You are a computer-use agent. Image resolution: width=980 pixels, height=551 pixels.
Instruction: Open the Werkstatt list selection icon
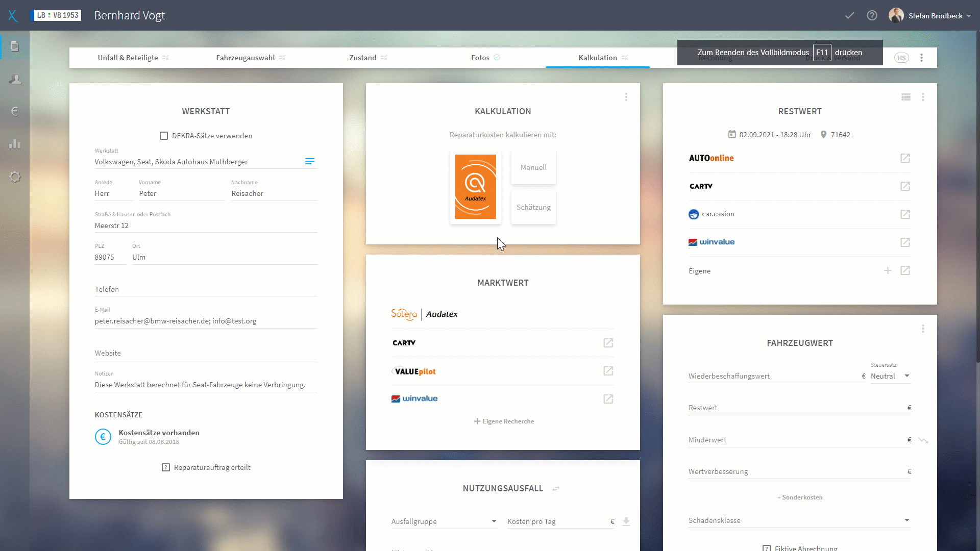[x=310, y=161]
